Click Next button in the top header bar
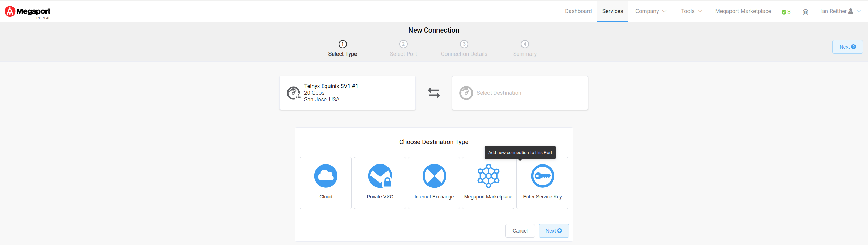The width and height of the screenshot is (868, 245). (x=848, y=47)
